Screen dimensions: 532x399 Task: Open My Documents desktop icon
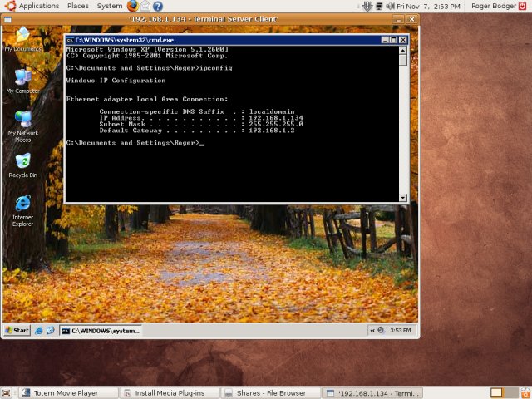[x=22, y=39]
